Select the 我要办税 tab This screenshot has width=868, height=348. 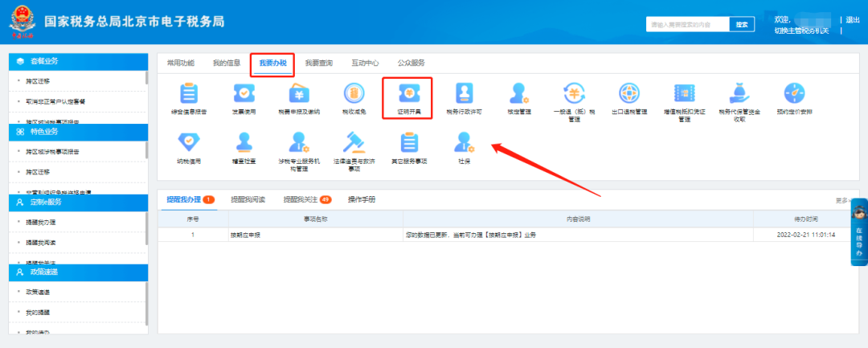click(272, 63)
